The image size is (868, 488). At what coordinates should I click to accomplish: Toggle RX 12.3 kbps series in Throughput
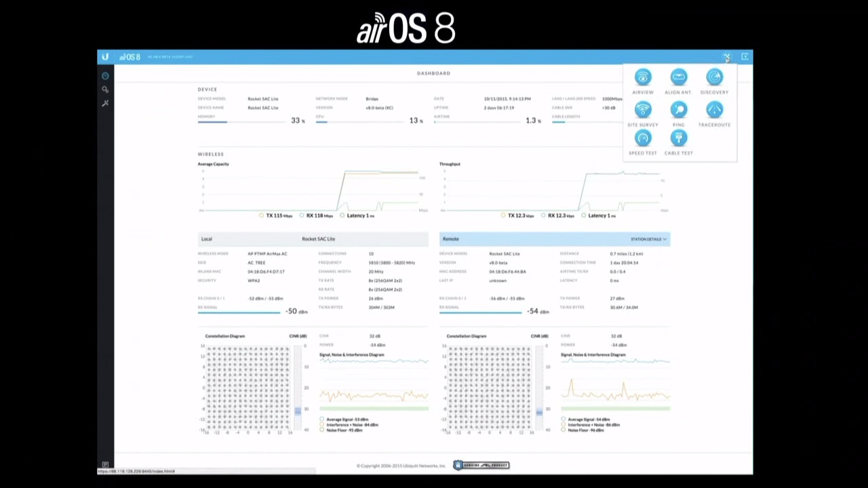[558, 216]
